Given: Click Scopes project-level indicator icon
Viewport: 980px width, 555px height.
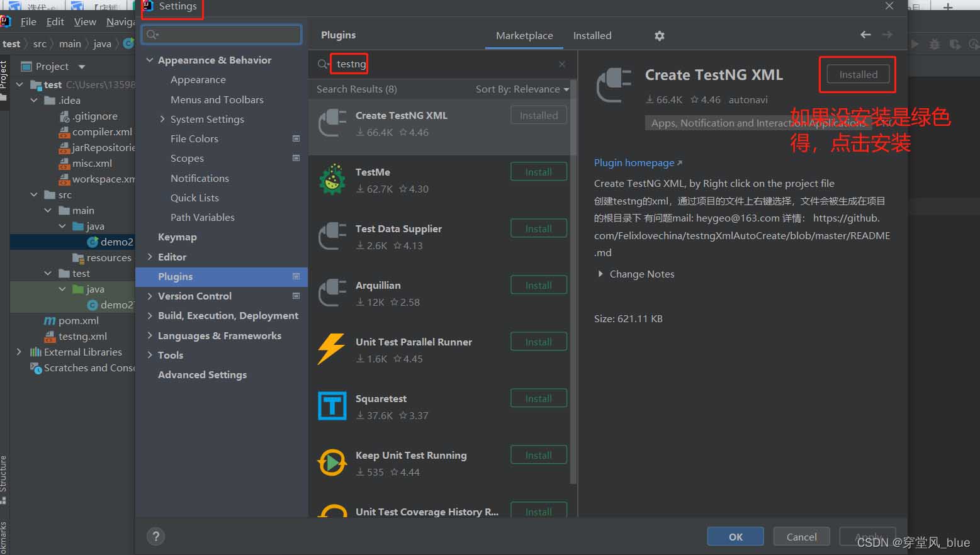Looking at the screenshot, I should tap(296, 158).
